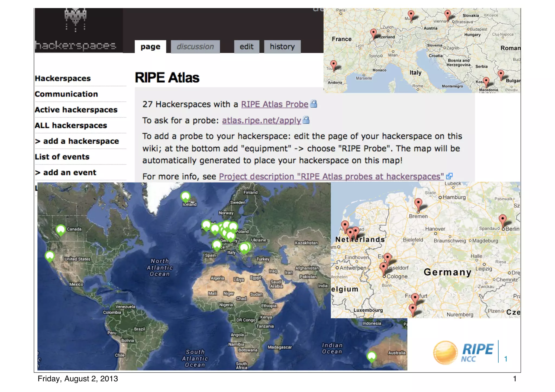Screen dimensions: 555x392
Task: Open the Project description hackerspaces link
Action: coord(331,177)
